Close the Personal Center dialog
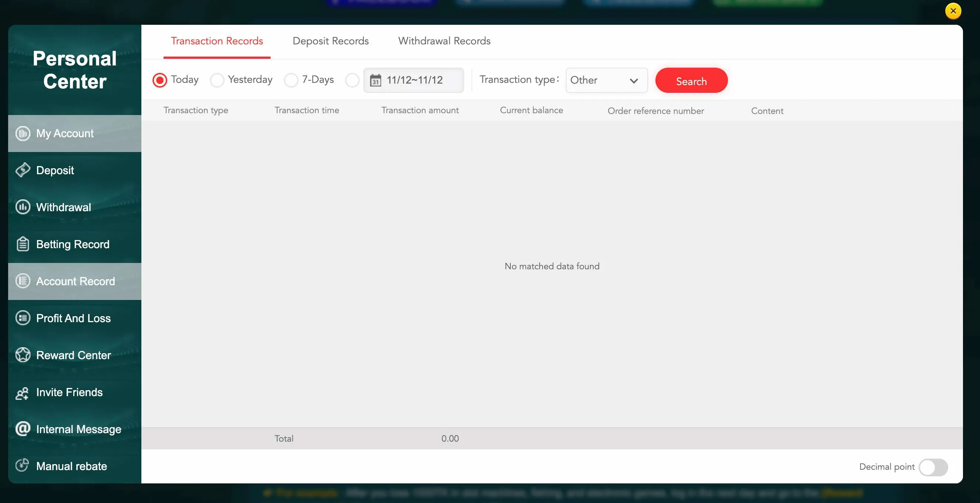980x503 pixels. click(x=953, y=11)
